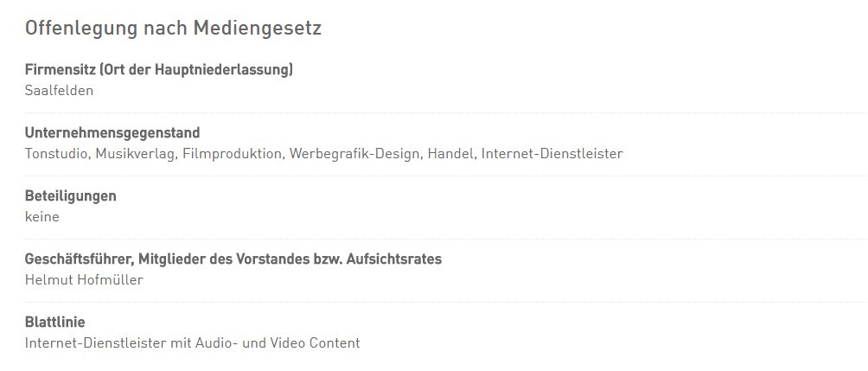The width and height of the screenshot is (868, 371).
Task: Click the word Filmproduktion
Action: pos(232,154)
